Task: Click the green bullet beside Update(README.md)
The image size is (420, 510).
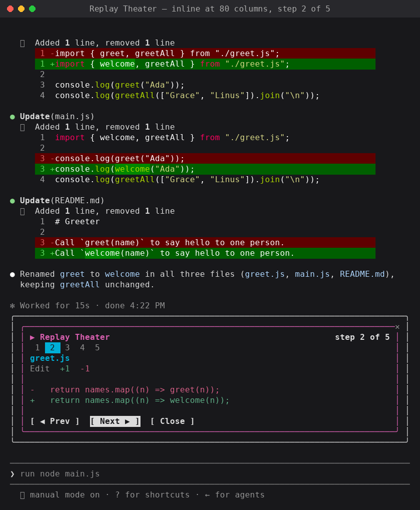Action: [12, 201]
